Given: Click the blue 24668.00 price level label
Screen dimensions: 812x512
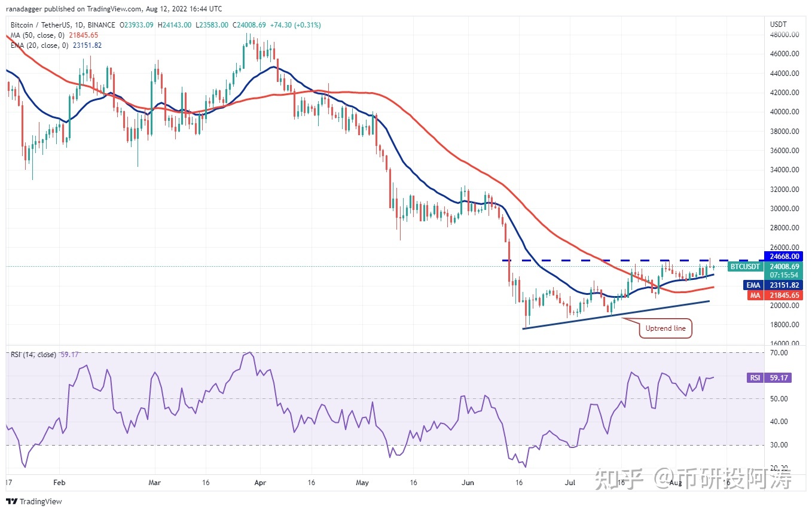Looking at the screenshot, I should (783, 256).
